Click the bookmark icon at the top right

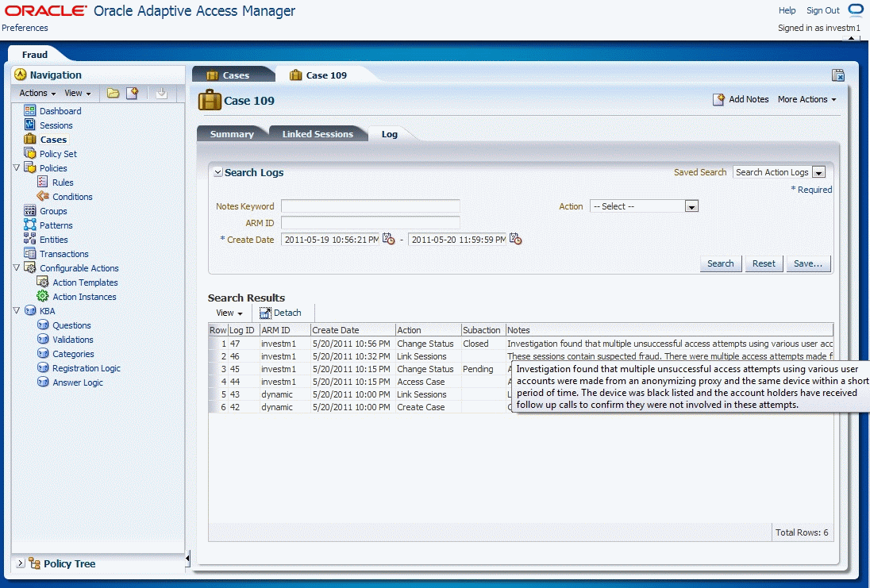pyautogui.click(x=837, y=74)
